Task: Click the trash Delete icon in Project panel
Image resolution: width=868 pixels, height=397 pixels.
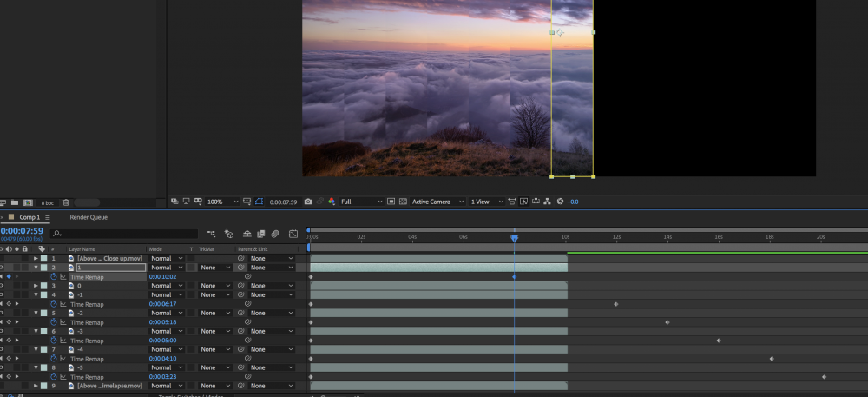Action: tap(66, 202)
